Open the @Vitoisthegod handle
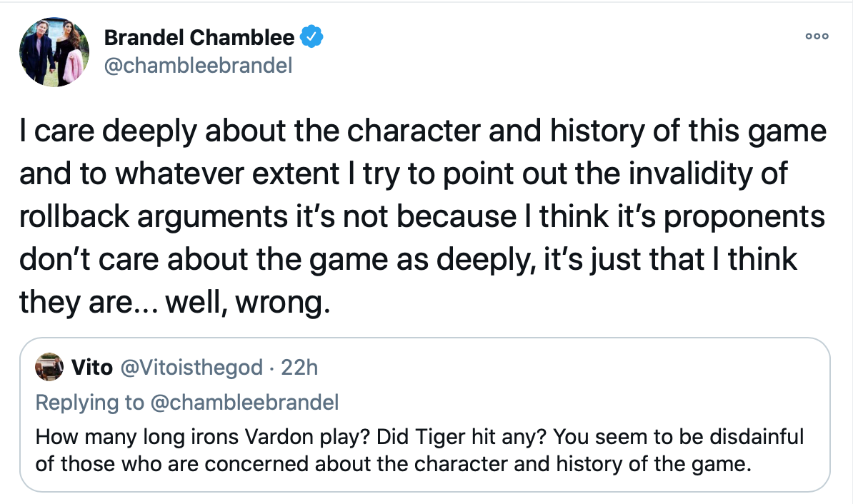The height and width of the screenshot is (504, 853). click(x=191, y=368)
